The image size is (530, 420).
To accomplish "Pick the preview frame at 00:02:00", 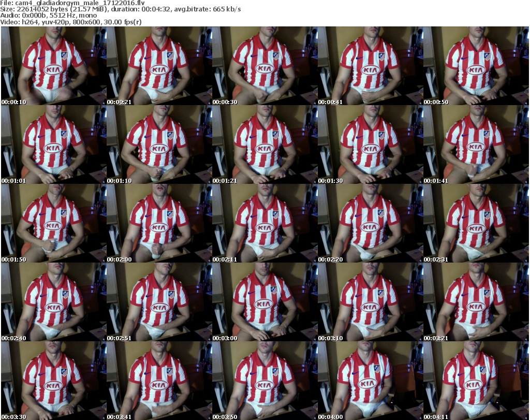I will point(159,223).
